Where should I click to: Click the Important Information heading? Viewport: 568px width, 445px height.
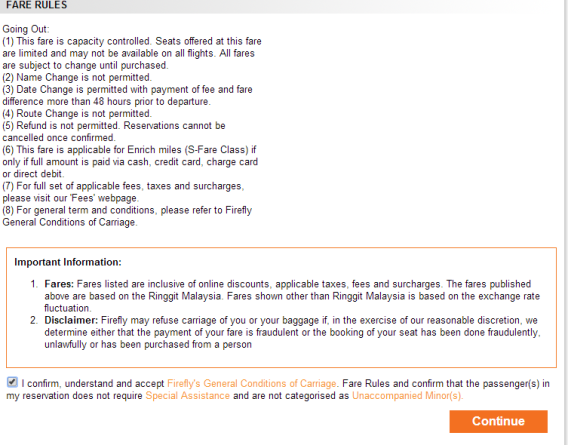click(68, 262)
